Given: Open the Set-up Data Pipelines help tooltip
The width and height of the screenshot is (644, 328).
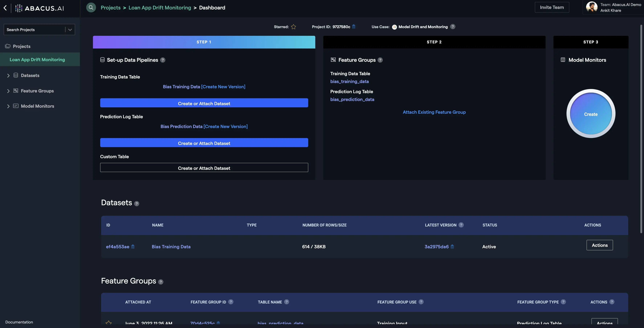Looking at the screenshot, I should [x=163, y=60].
